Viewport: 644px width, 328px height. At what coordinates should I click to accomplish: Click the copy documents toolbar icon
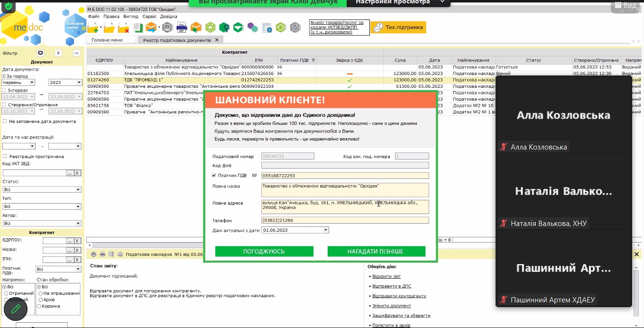[x=138, y=28]
